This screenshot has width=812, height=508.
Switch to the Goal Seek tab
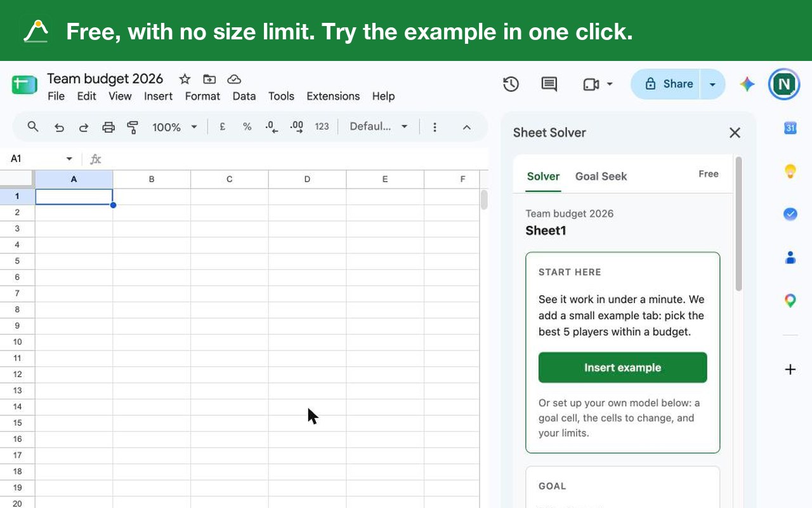pyautogui.click(x=601, y=177)
